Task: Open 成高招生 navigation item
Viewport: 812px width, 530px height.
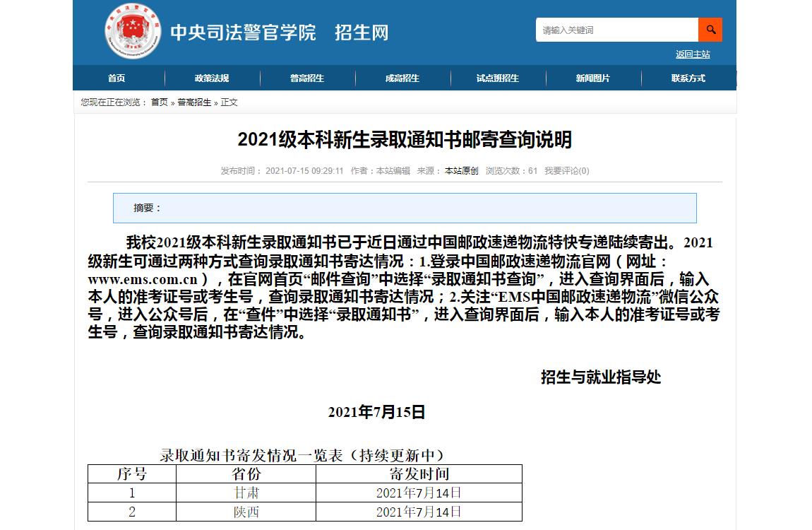Action: pyautogui.click(x=402, y=78)
